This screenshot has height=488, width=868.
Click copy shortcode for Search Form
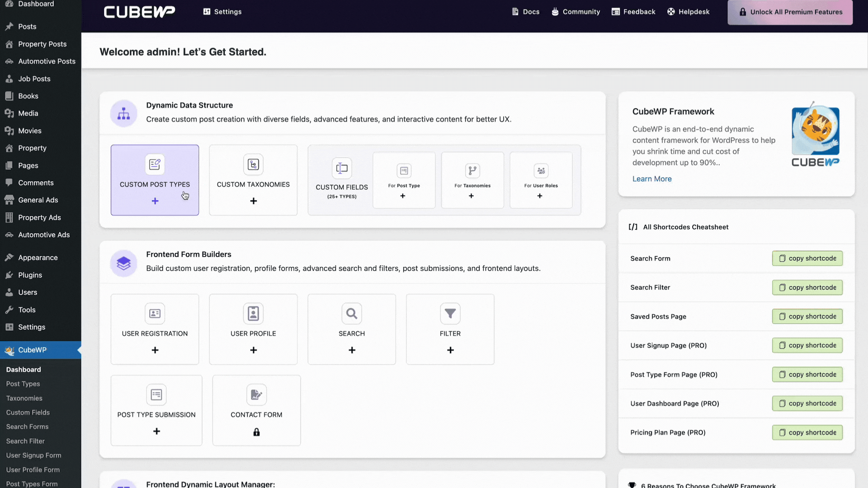tap(807, 258)
